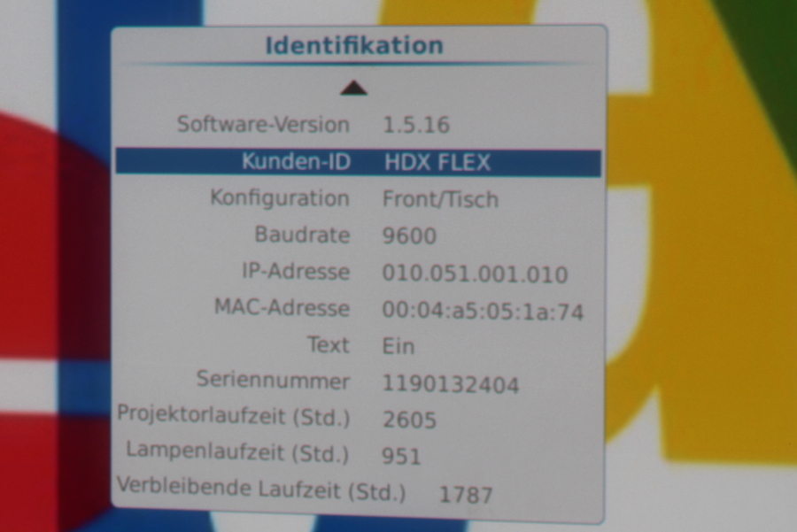
Task: Select the Verbleibende Laufzeit (Std.) label
Action: pos(261,490)
